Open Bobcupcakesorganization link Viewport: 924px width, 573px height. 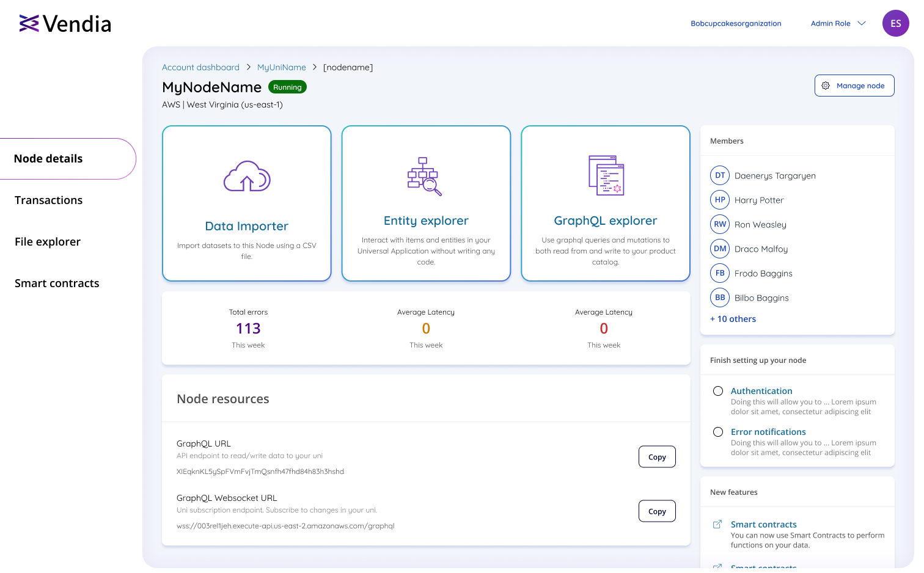[x=736, y=23]
